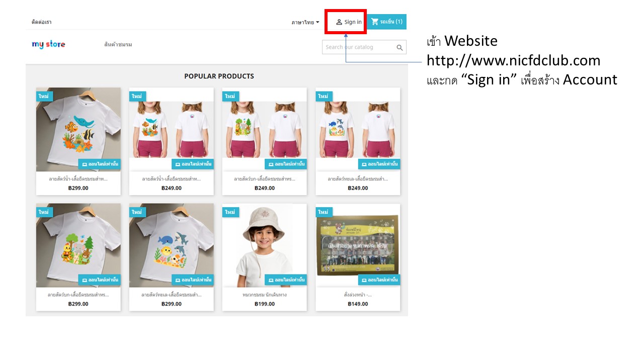Screen dimensions: 644x362
Task: Click new badge on the group photo product
Action: 324,212
